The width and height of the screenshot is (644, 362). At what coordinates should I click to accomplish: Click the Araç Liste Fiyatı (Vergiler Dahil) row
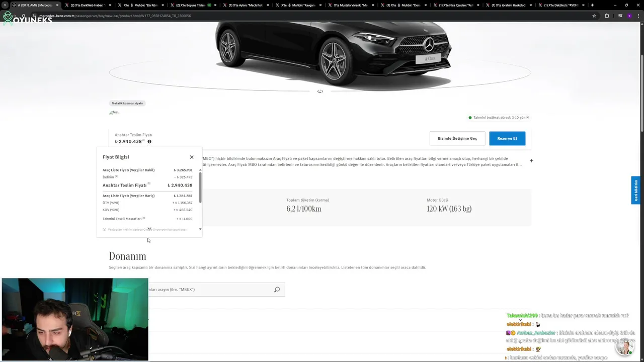[x=147, y=170]
